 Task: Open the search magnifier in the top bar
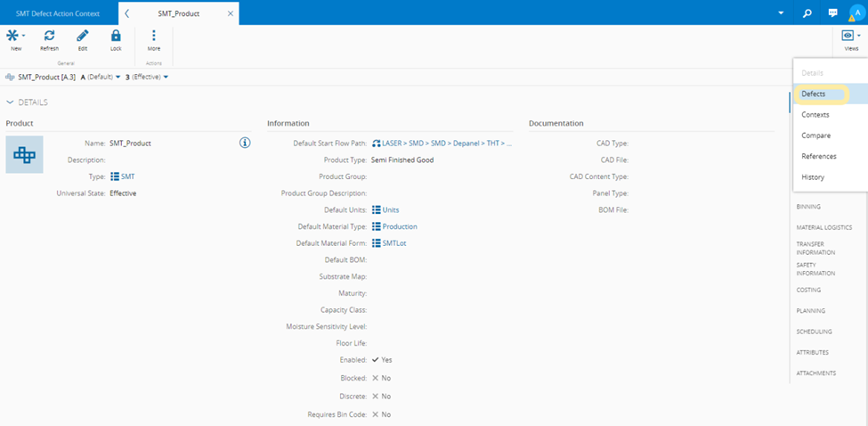coord(807,13)
